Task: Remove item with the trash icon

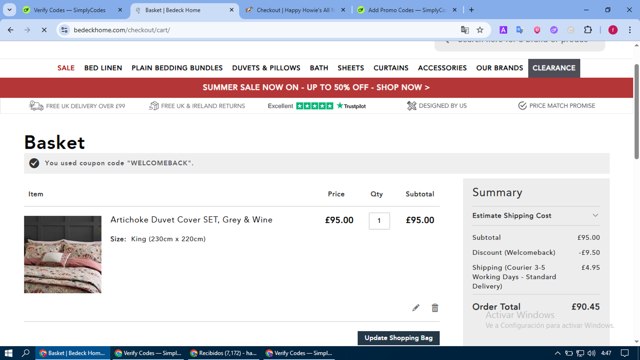Action: (x=435, y=308)
